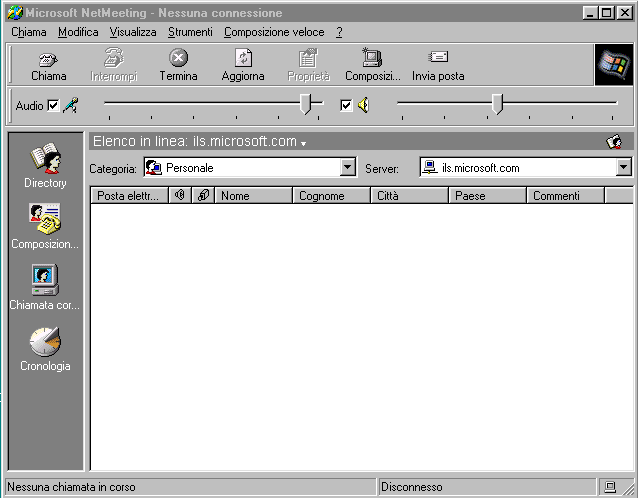638x498 pixels.
Task: Click the status bar connection icon
Action: tap(610, 487)
